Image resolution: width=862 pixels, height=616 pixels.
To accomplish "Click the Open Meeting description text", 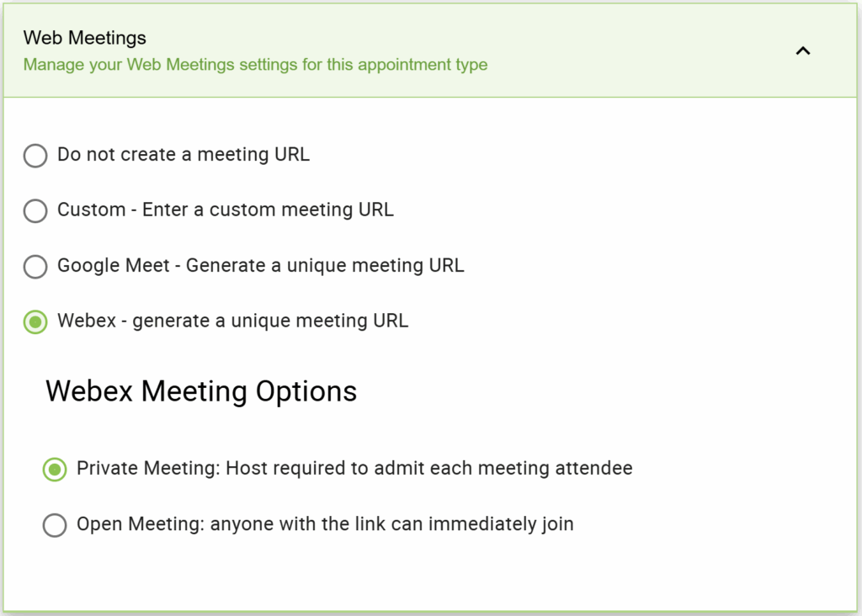I will 325,524.
